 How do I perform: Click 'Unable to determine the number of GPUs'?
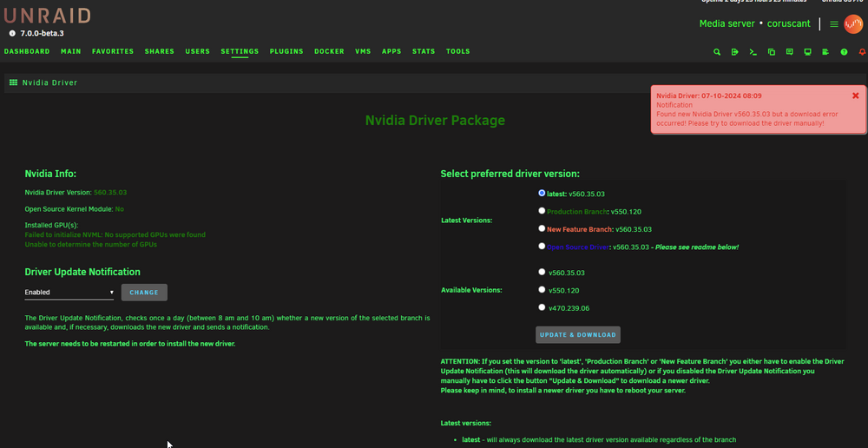point(91,244)
